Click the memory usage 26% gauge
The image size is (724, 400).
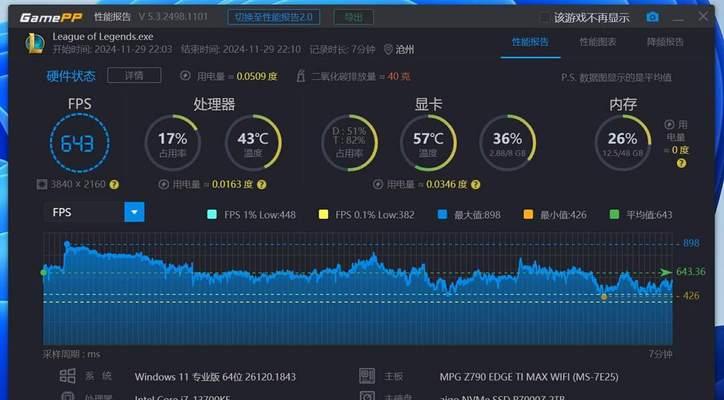point(623,143)
